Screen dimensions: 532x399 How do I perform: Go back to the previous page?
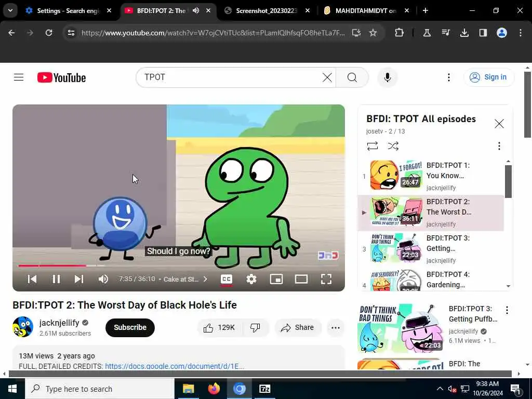(x=11, y=33)
